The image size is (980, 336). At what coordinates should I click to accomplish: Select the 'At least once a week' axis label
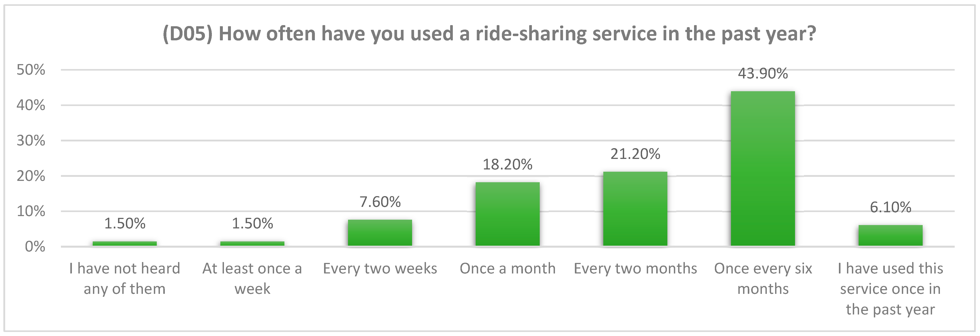[252, 278]
